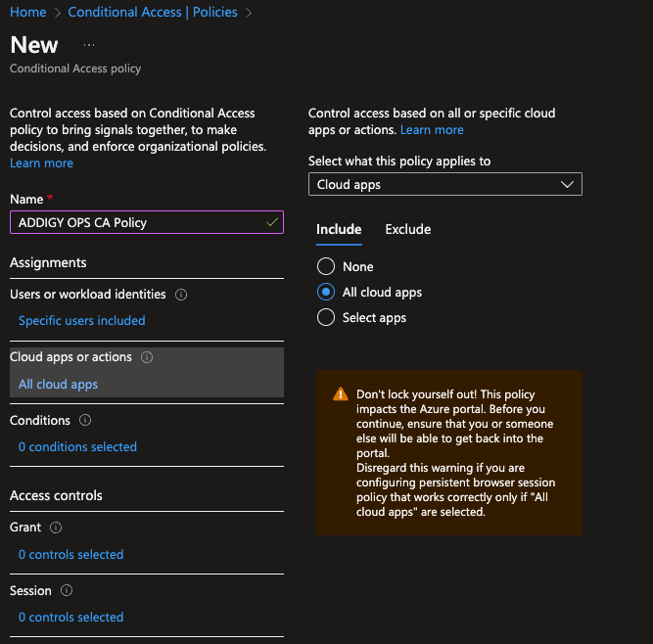
Task: Select the None radio option
Action: click(x=326, y=266)
